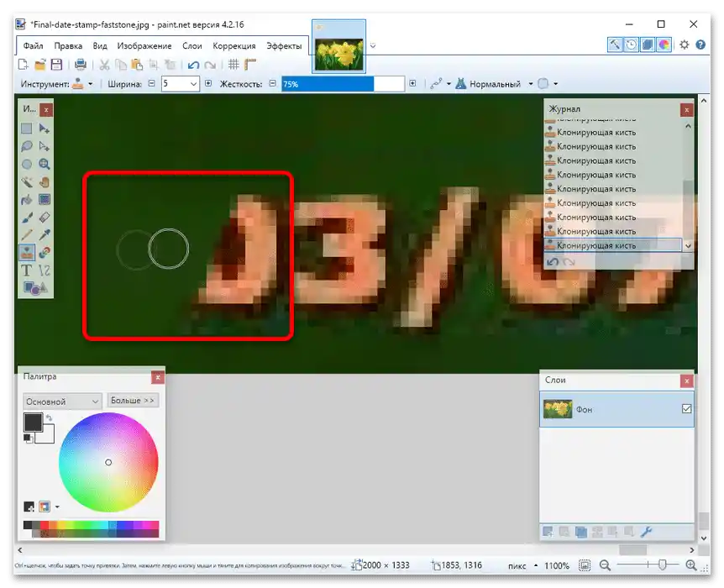This screenshot has width=724, height=588.
Task: Click the Duplicate layer icon
Action: [x=581, y=532]
